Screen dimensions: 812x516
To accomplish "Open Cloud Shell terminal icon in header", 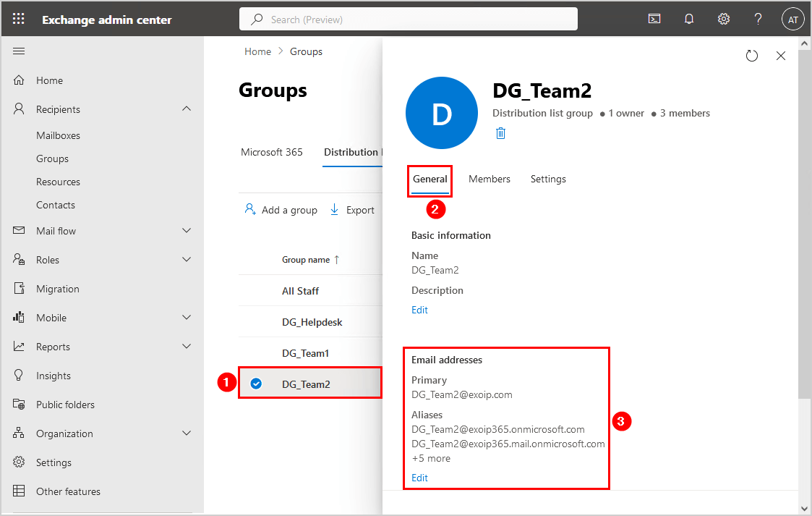I will pyautogui.click(x=654, y=19).
